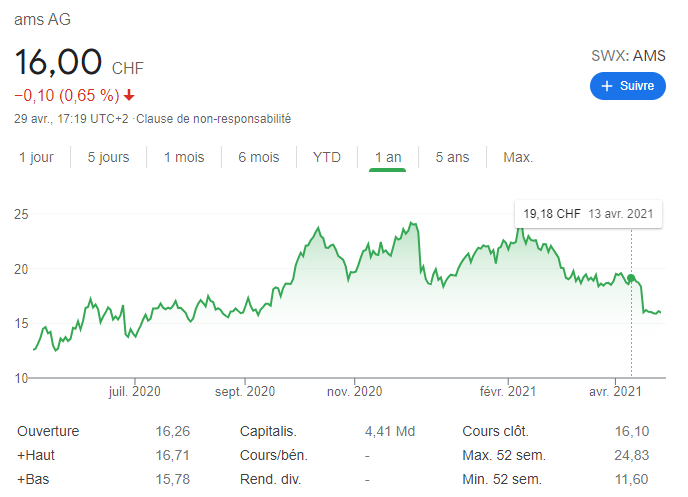Click the red down arrow price indicator
Screen dimensions: 688x497
pos(129,95)
